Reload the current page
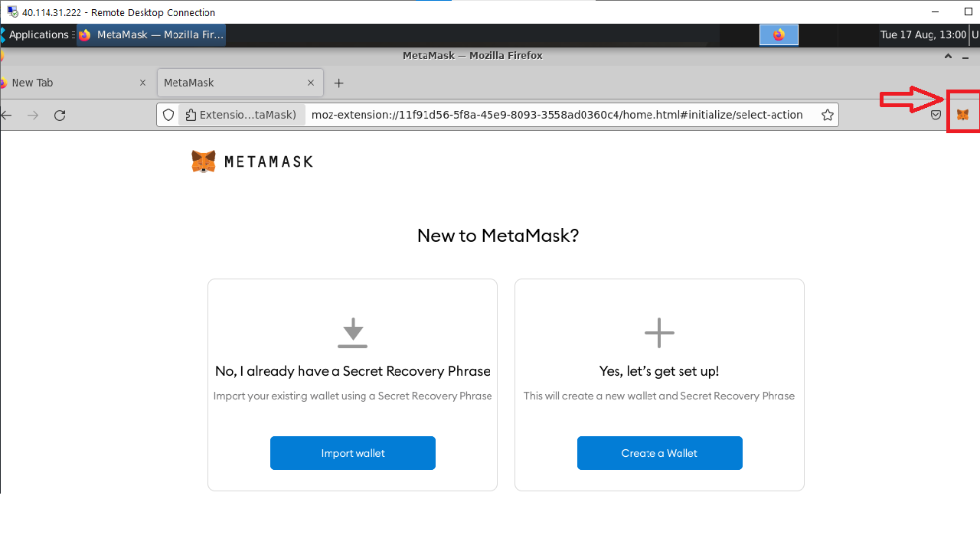 [x=60, y=115]
